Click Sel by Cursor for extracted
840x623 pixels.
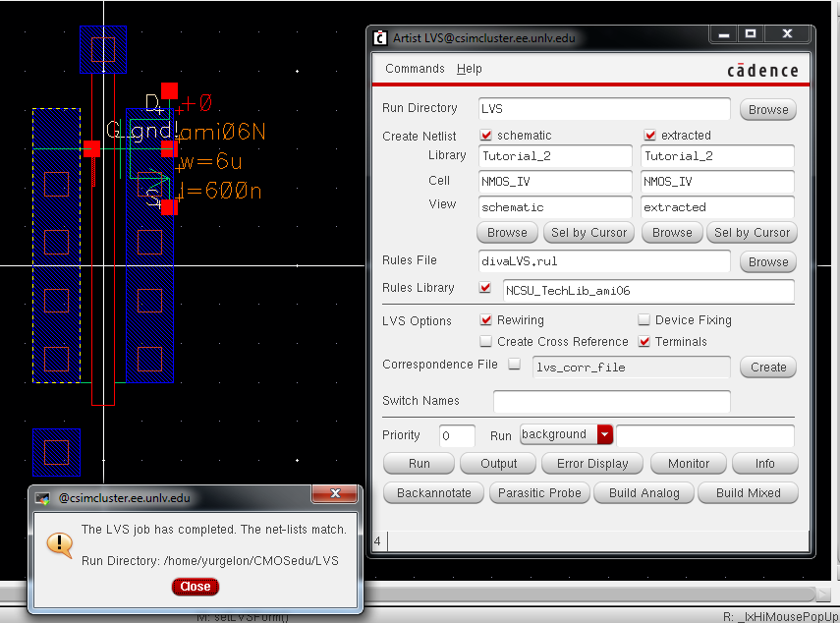752,233
